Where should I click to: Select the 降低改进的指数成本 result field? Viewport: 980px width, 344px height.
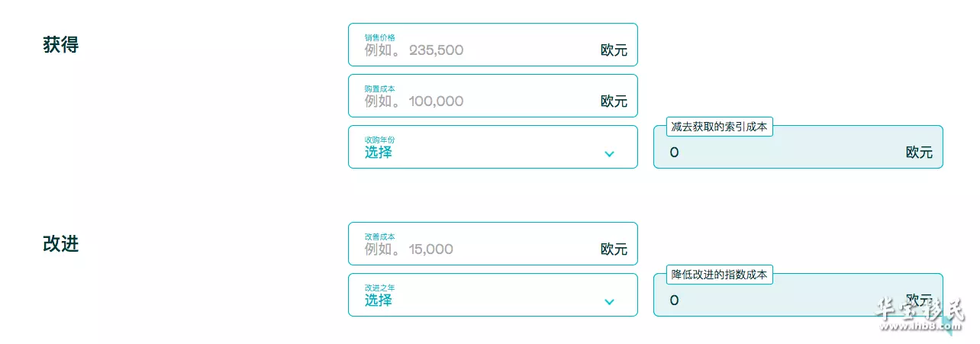[x=798, y=294]
